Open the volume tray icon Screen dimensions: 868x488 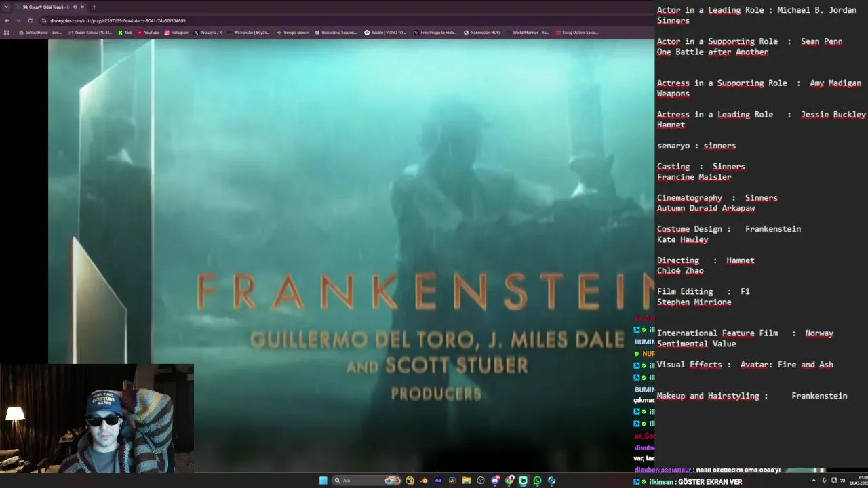[x=842, y=481]
